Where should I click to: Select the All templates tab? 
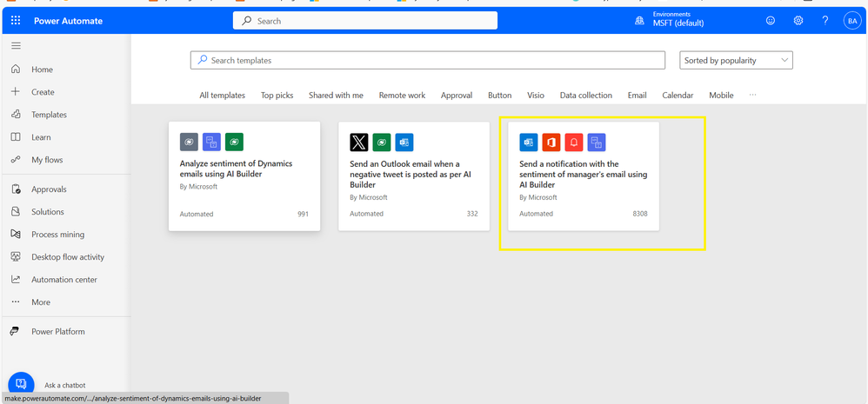click(222, 95)
